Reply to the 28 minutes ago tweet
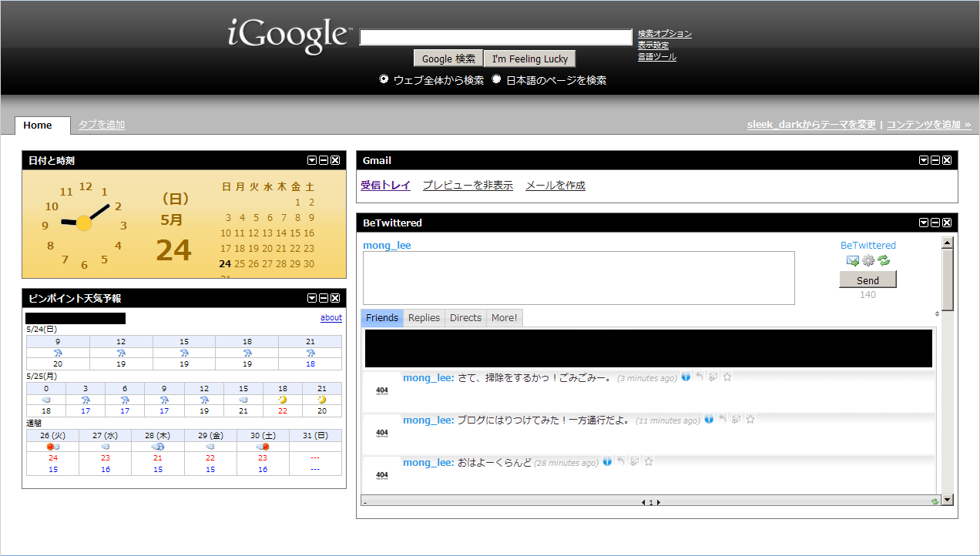 point(620,461)
